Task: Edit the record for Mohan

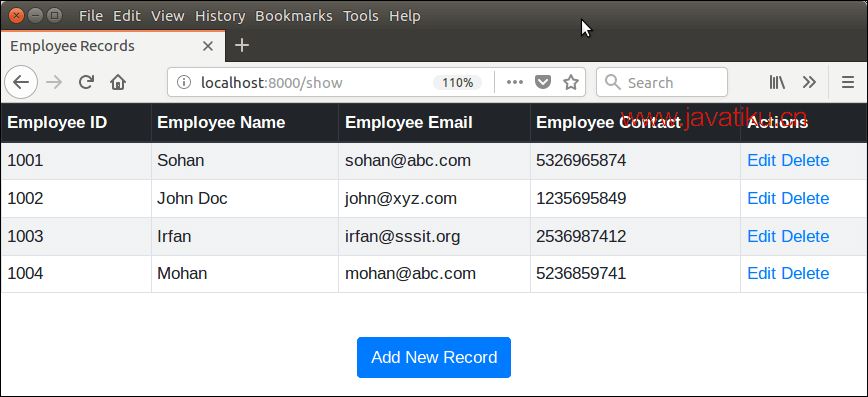Action: click(x=762, y=274)
